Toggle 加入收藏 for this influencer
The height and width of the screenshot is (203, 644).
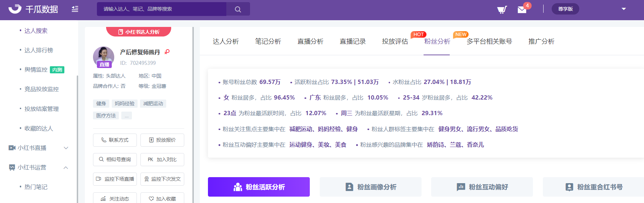pos(162,198)
